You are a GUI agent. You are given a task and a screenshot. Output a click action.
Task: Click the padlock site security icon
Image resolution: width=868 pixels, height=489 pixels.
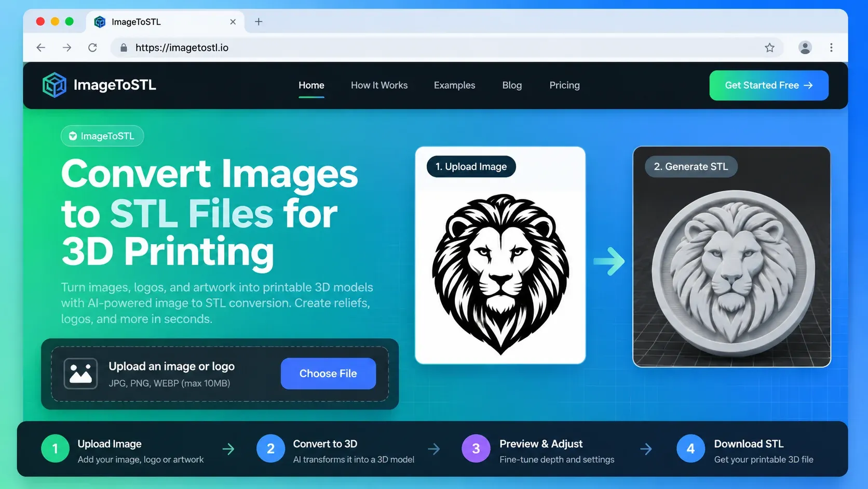(124, 48)
